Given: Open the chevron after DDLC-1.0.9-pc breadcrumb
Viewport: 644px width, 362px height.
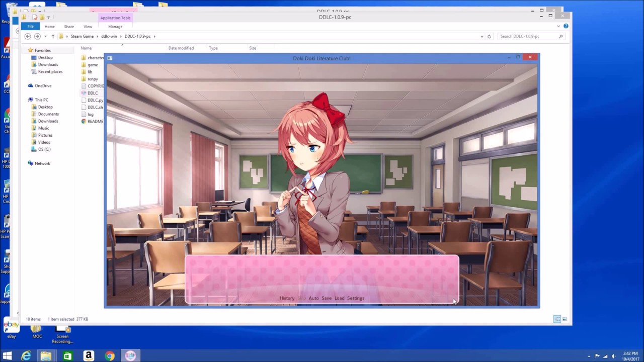Looking at the screenshot, I should click(x=154, y=36).
